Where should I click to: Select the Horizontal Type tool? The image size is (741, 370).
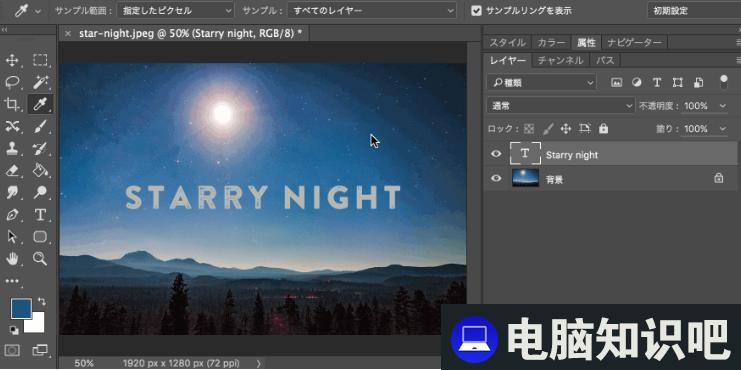(40, 215)
